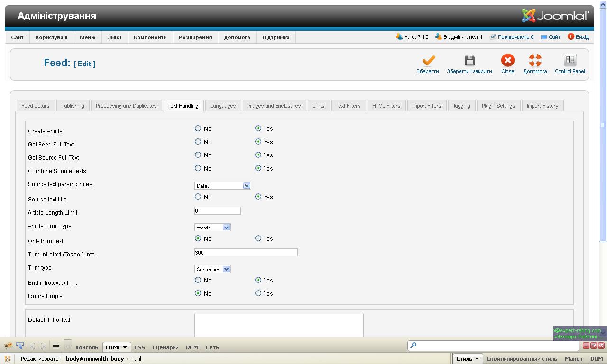Click the На сайті users icon
The width and height of the screenshot is (607, 364).
[399, 36]
